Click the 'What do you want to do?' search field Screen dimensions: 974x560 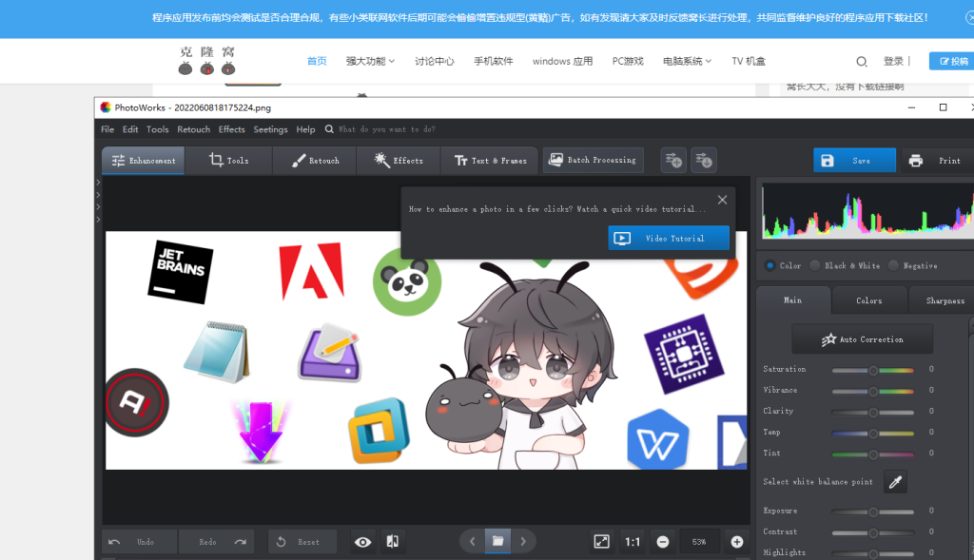coord(386,129)
